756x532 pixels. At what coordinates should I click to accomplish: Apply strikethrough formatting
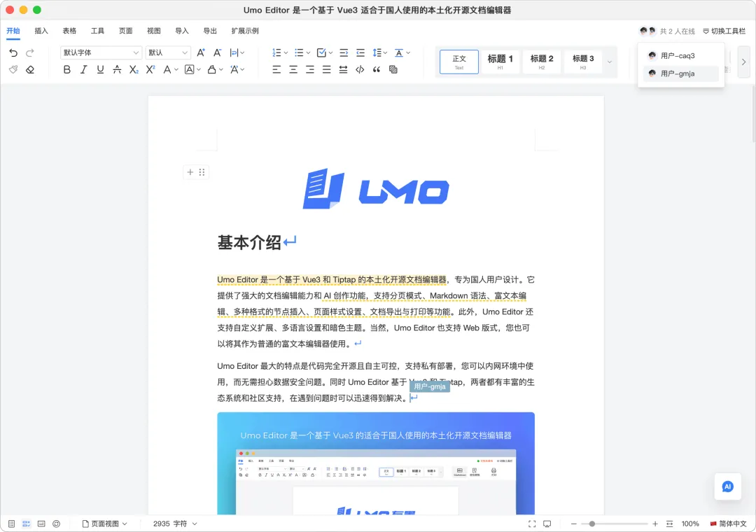click(117, 69)
